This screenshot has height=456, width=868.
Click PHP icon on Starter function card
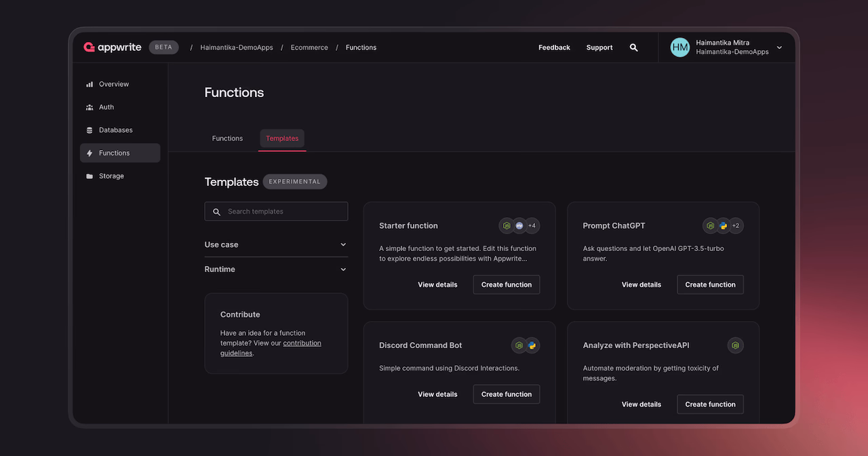(519, 225)
